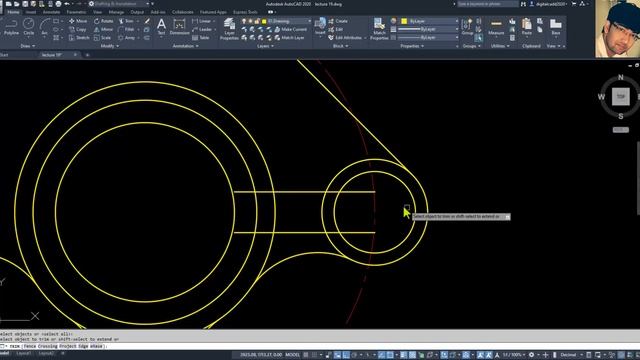Select the Fillet tool
640x360 pixels.
(127, 29)
